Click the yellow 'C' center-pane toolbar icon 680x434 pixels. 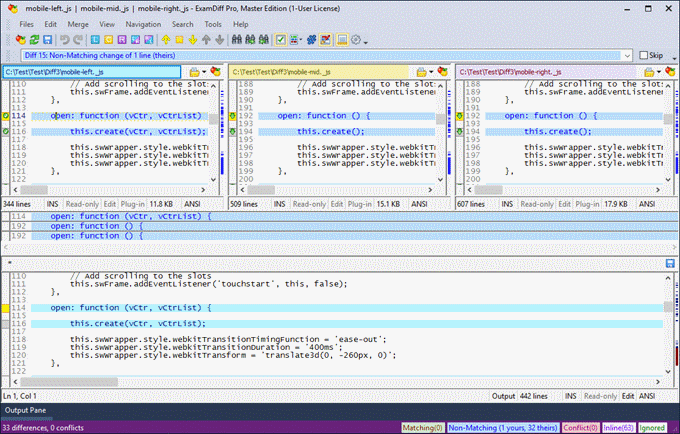coord(108,40)
